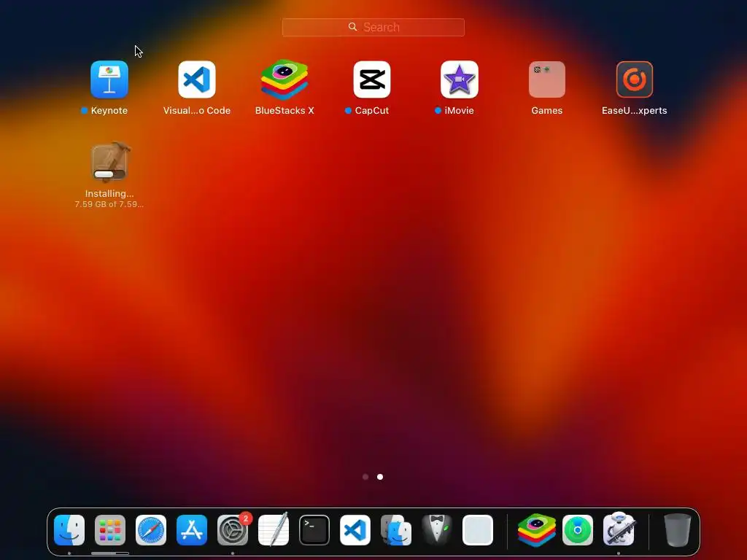Open iMovie from Launchpad
Screen dimensions: 747x560
click(460, 79)
